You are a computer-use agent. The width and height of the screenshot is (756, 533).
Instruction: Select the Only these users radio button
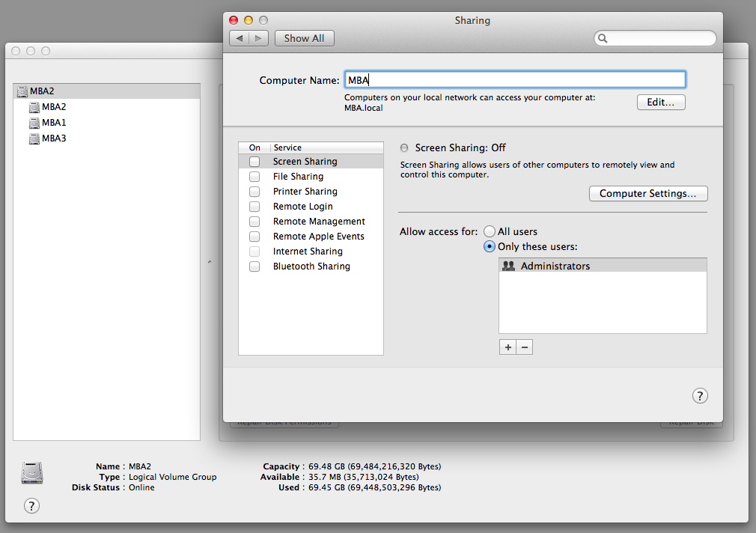pos(490,246)
